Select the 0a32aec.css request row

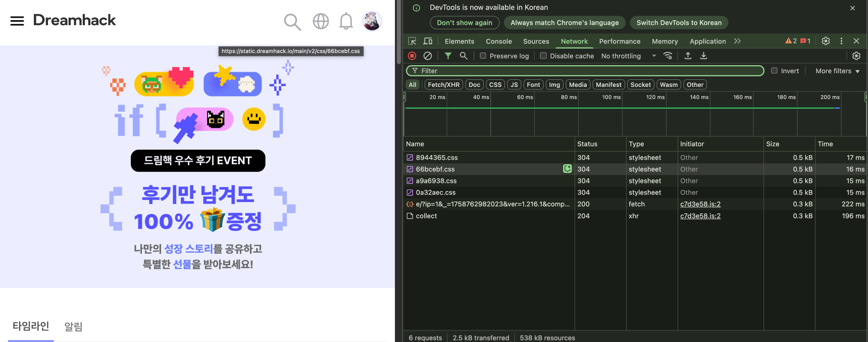pos(635,192)
